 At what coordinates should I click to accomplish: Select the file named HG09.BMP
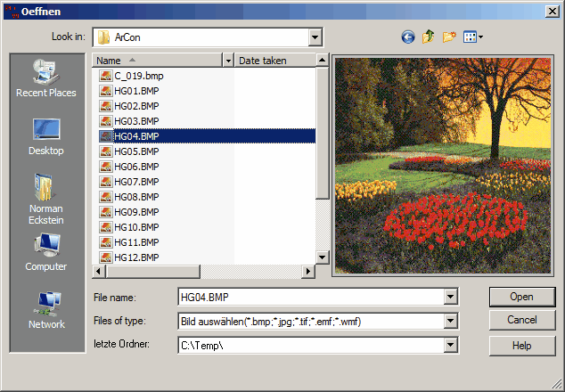[136, 212]
